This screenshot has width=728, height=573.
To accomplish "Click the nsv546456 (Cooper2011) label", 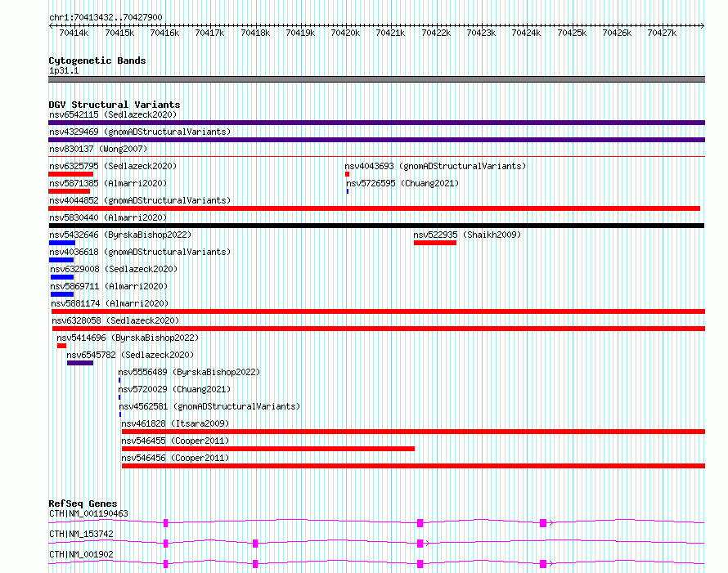I will point(175,458).
